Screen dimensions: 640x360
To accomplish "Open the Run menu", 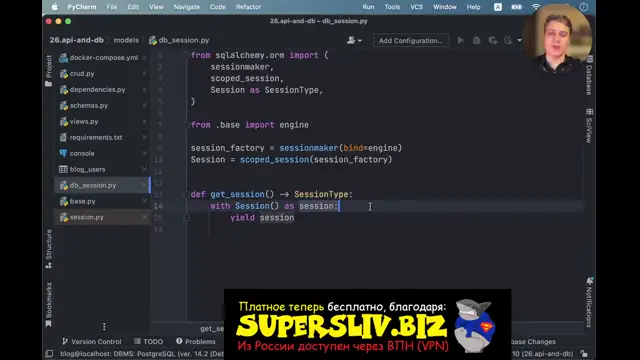I will coord(368,7).
